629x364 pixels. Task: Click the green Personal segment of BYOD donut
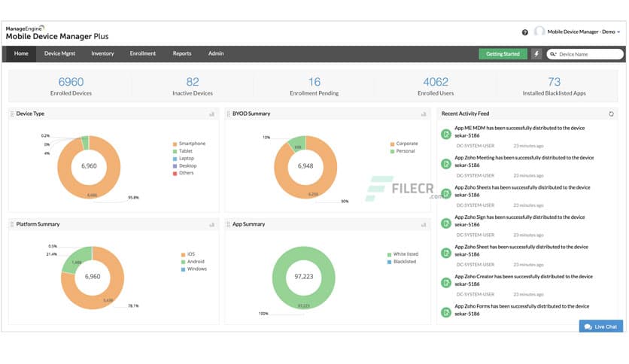(x=298, y=144)
